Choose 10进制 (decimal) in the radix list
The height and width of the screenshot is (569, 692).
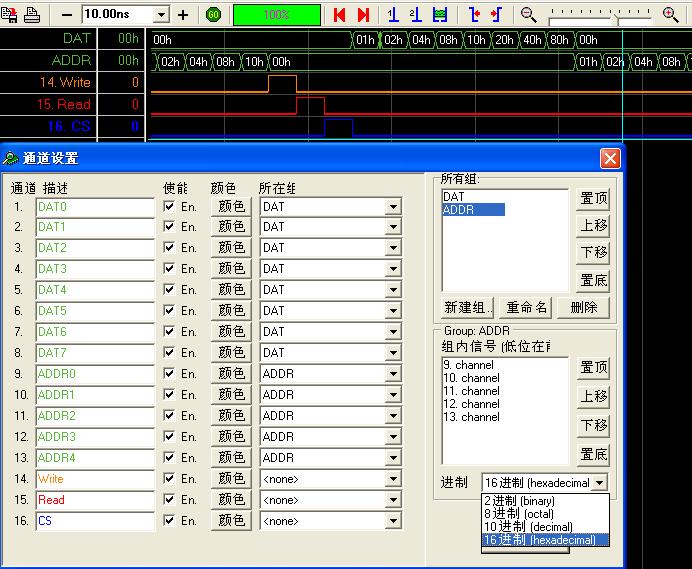click(x=528, y=527)
